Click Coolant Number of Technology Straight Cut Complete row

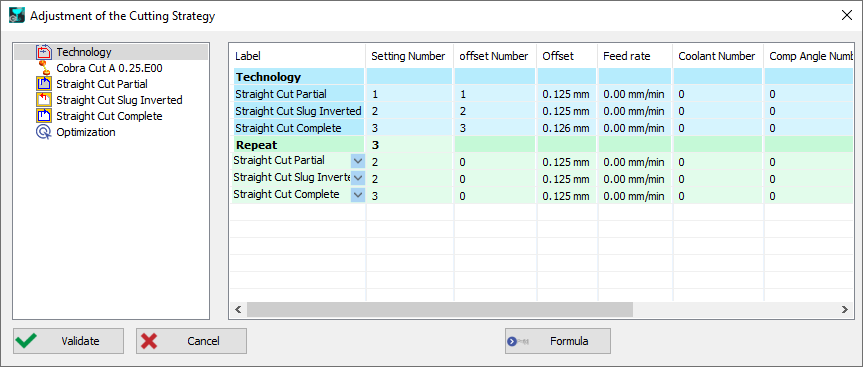[718, 128]
